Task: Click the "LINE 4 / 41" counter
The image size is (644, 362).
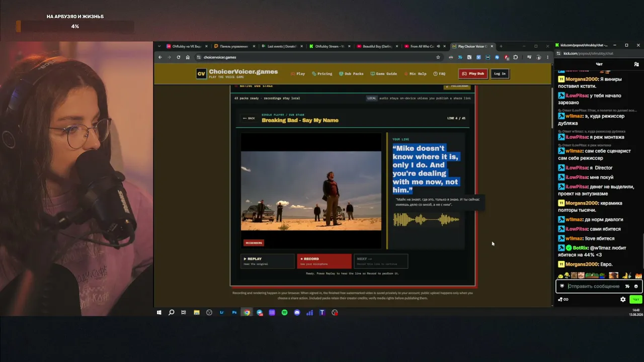Action: click(x=456, y=118)
